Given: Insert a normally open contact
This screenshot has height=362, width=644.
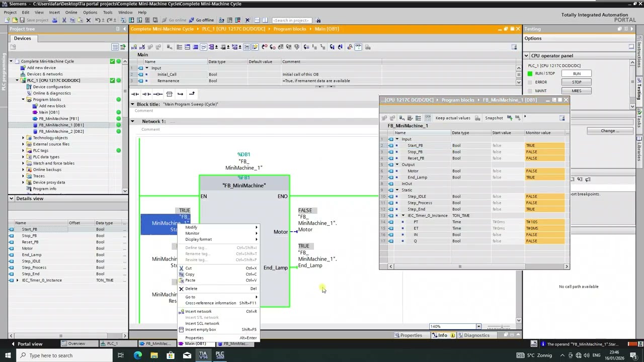Looking at the screenshot, I should (135, 94).
